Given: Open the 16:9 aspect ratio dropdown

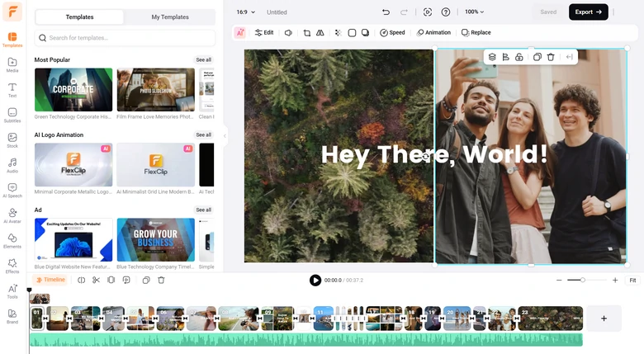Looking at the screenshot, I should point(245,12).
